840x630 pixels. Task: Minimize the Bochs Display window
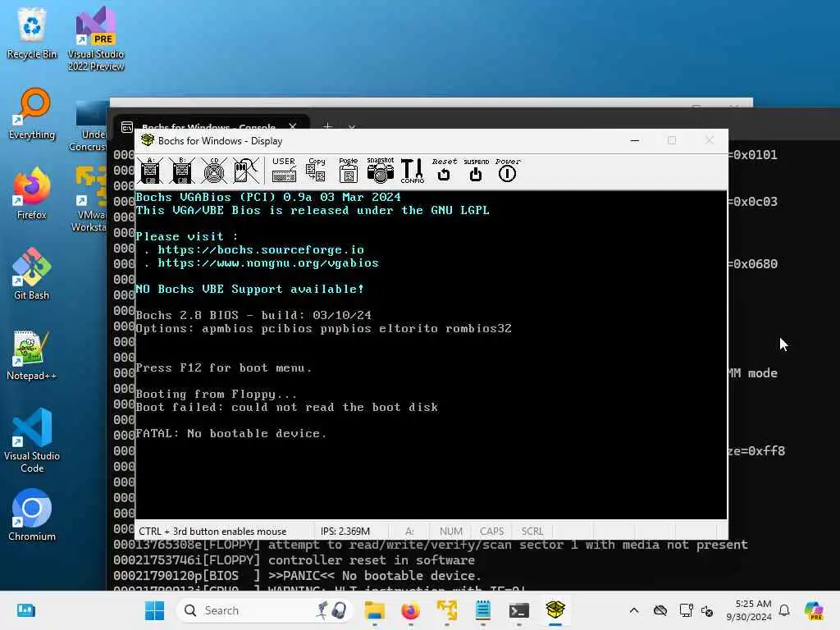pos(635,140)
